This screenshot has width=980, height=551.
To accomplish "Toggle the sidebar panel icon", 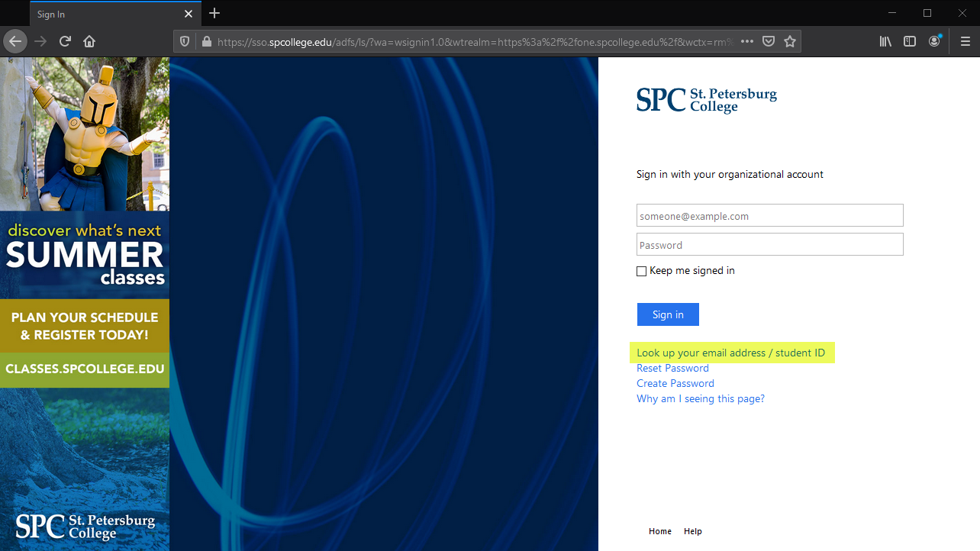I will 909,41.
